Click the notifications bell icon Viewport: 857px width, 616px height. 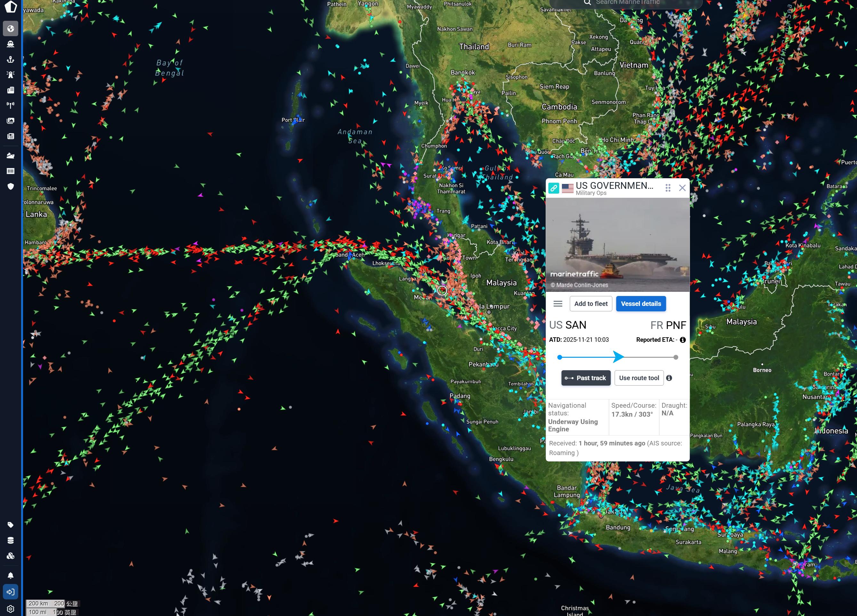(11, 576)
